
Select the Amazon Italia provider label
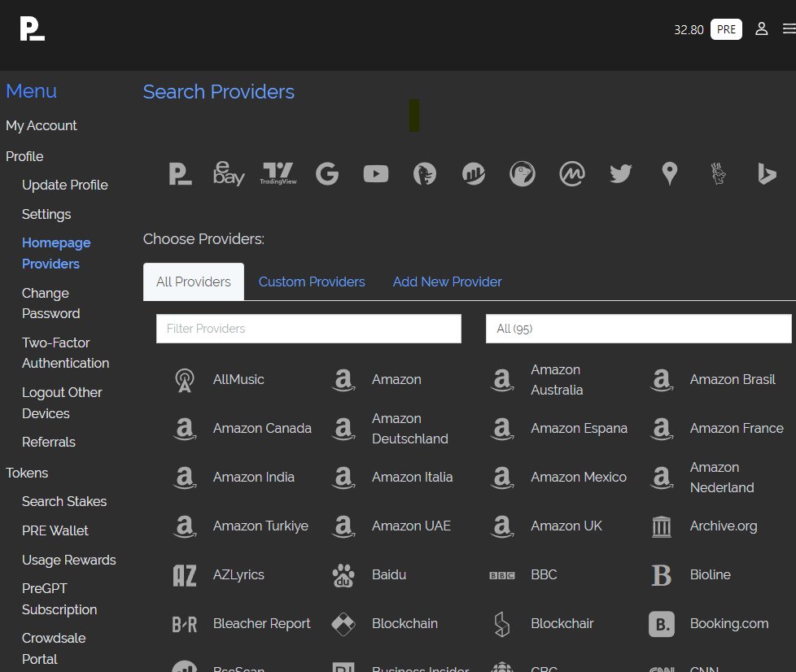412,477
